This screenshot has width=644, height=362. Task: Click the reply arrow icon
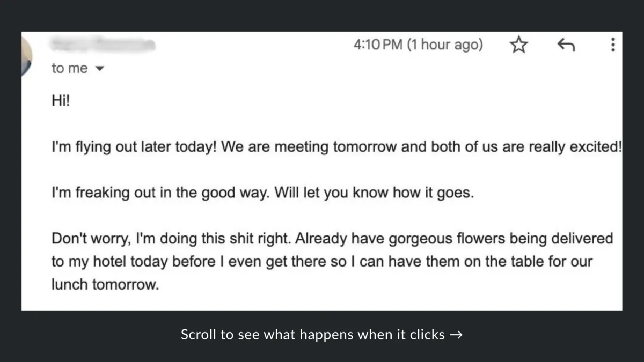pos(566,45)
